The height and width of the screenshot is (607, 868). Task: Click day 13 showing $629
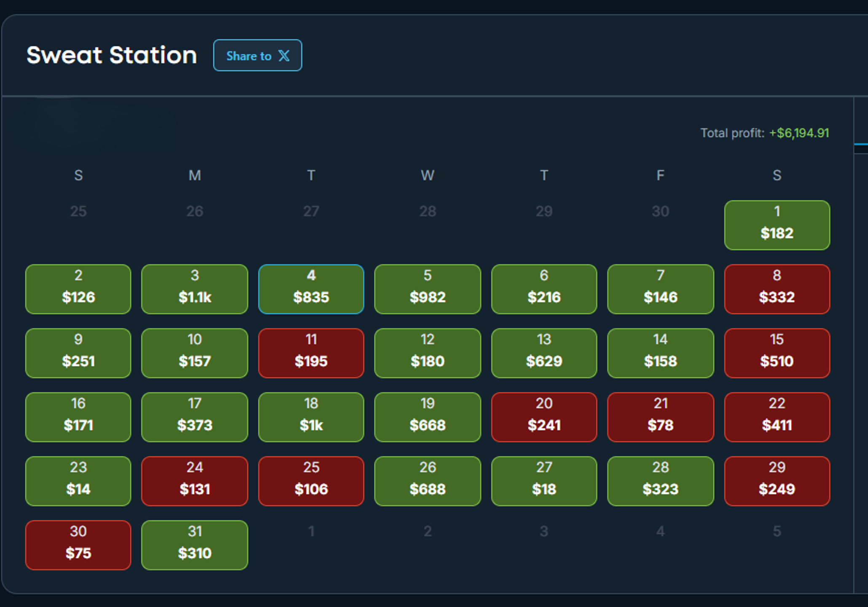click(x=544, y=353)
